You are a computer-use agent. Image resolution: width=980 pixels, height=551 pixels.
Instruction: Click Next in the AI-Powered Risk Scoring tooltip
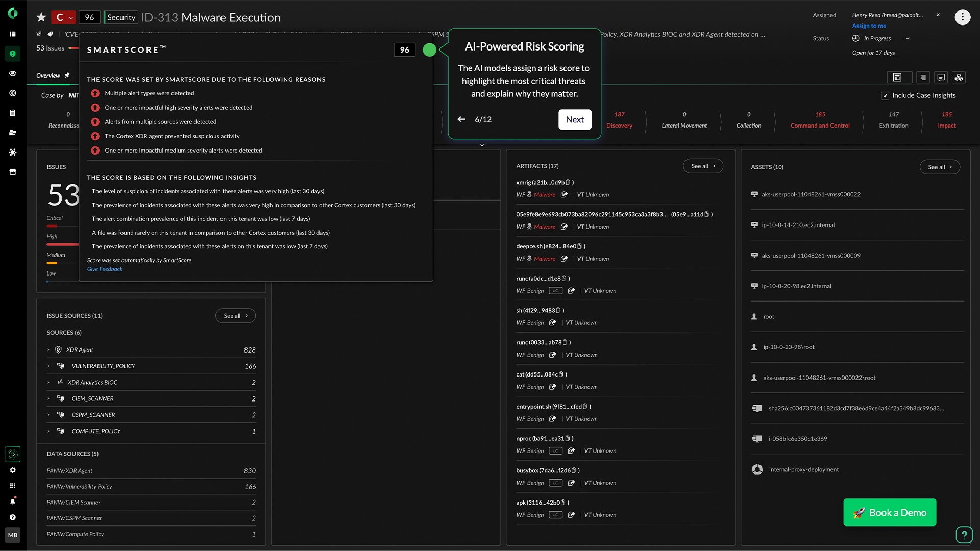(x=575, y=119)
